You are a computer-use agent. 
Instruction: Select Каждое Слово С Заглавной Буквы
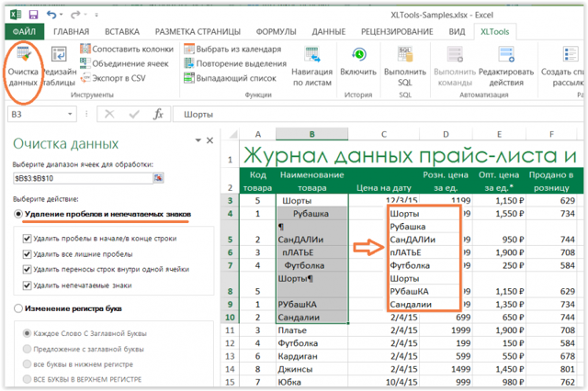tap(27, 333)
